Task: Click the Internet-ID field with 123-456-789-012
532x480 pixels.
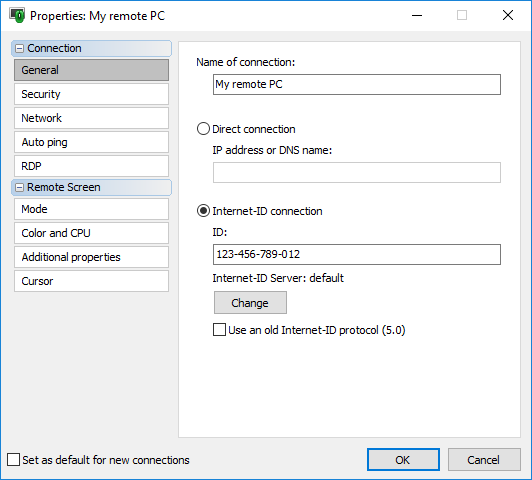Action: (x=357, y=254)
